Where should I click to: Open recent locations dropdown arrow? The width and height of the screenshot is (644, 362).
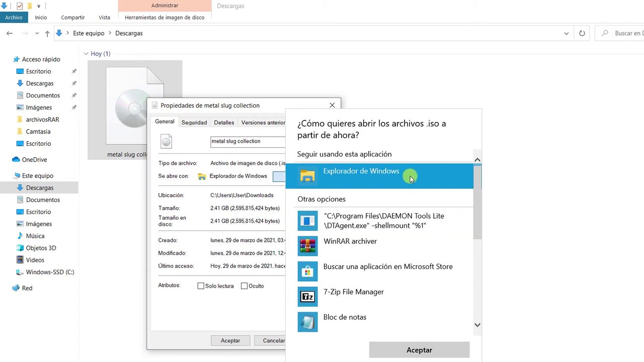(x=37, y=33)
